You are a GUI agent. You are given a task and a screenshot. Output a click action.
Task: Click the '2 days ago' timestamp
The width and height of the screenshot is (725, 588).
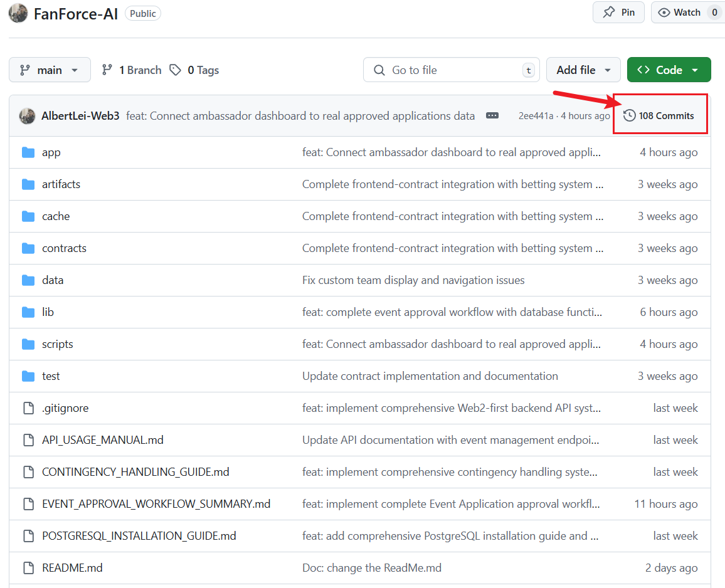click(671, 568)
